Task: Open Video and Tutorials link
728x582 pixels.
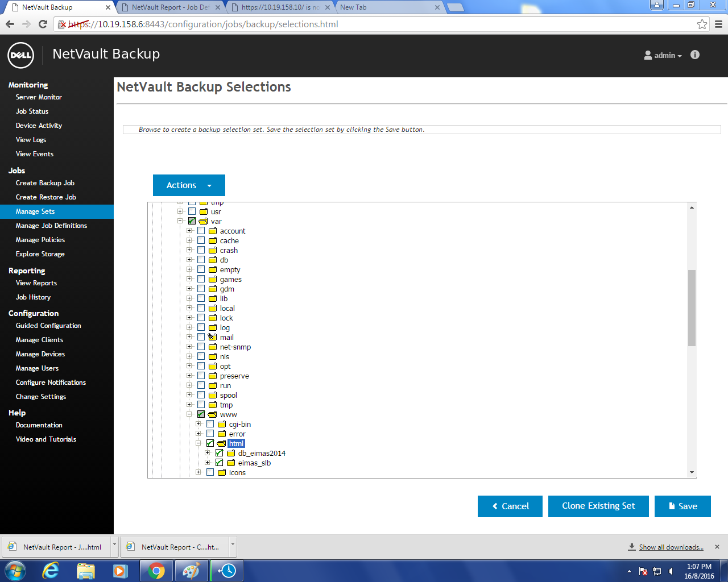Action: tap(46, 439)
